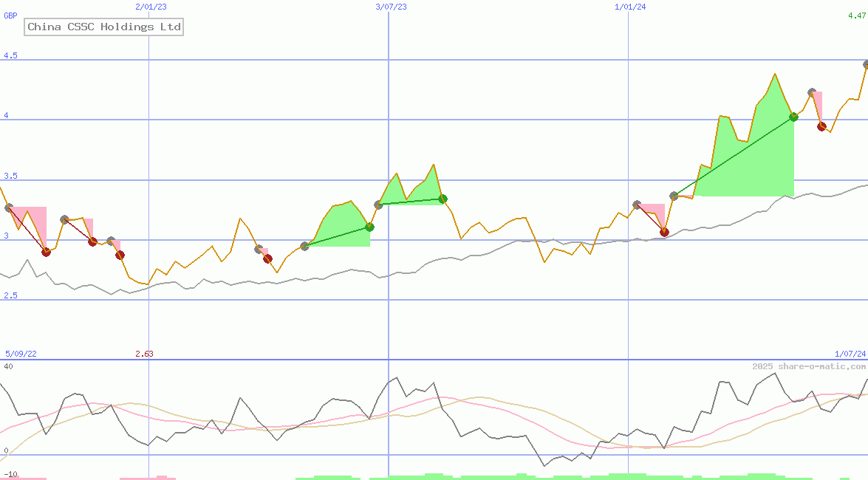Image resolution: width=868 pixels, height=480 pixels.
Task: Click the China CSSC Holdings Ltd title label
Action: pyautogui.click(x=103, y=27)
